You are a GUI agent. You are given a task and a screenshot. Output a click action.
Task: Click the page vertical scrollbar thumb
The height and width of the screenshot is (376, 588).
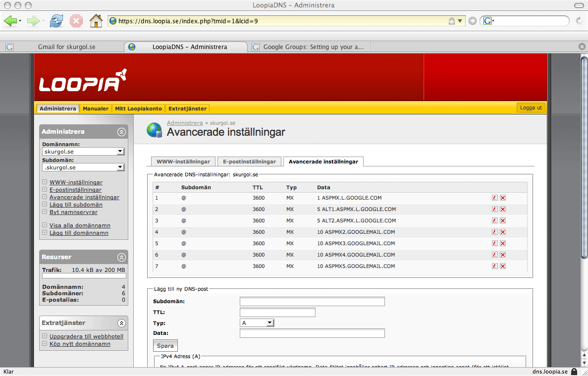(584, 157)
